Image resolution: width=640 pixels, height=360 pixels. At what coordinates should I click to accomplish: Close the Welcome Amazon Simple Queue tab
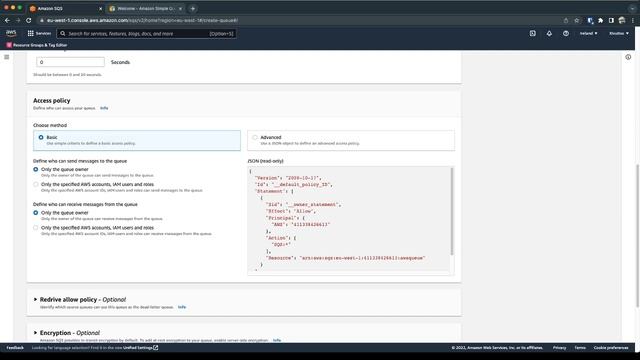click(x=180, y=9)
